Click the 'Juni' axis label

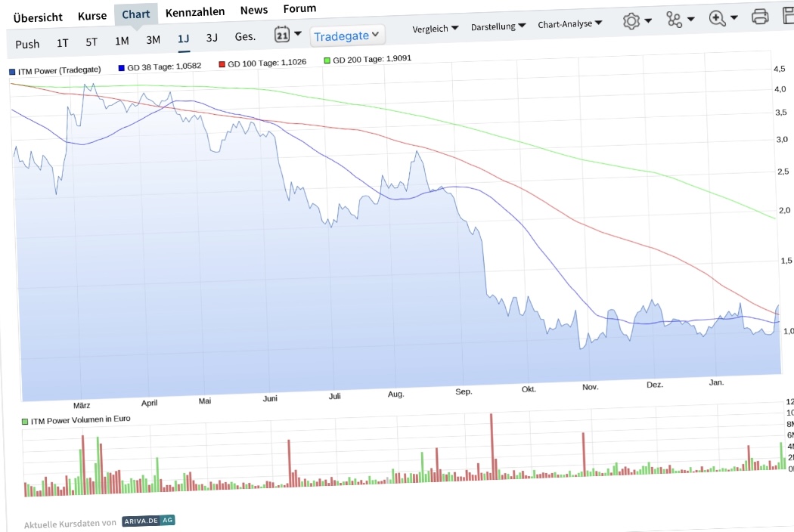[270, 398]
